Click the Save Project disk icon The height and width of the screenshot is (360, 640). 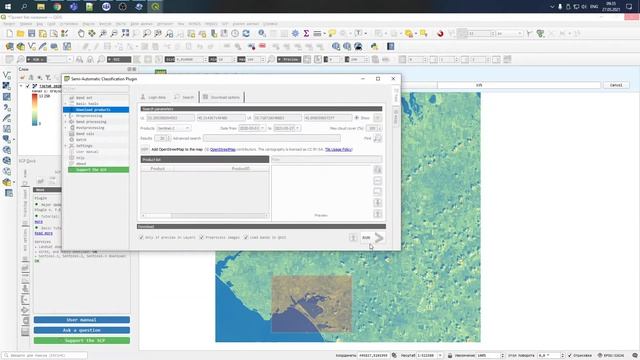(x=31, y=33)
